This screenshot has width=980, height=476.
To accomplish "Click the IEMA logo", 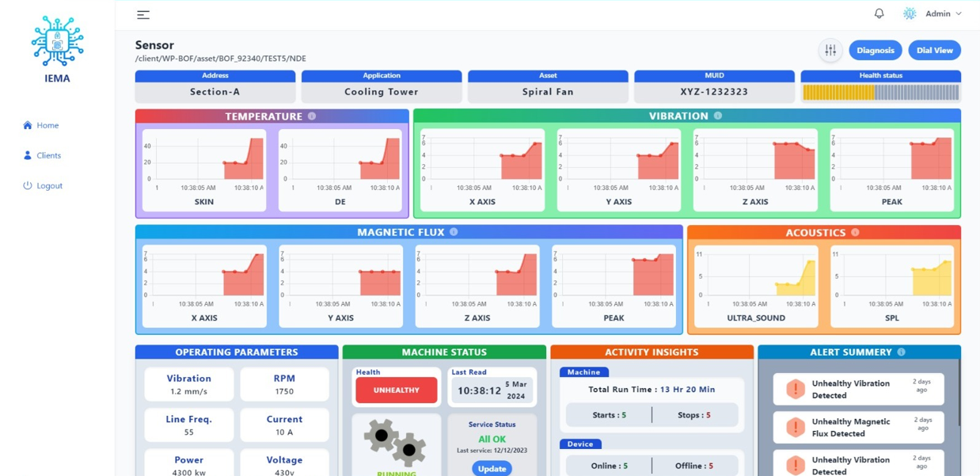I will point(57,49).
